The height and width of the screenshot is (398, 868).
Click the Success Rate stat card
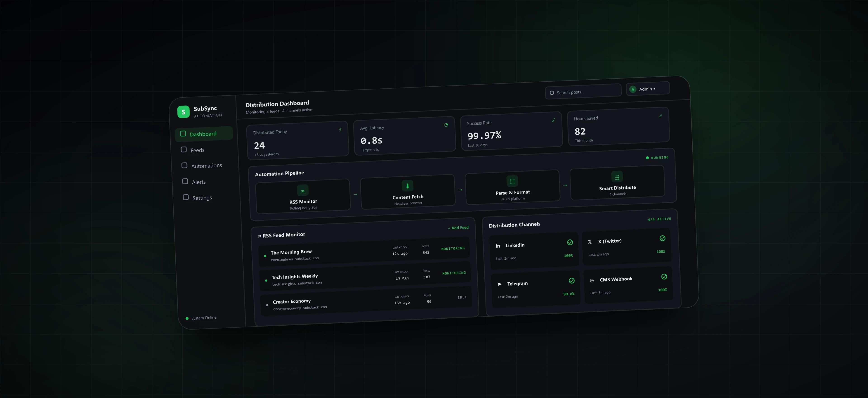[x=512, y=131]
